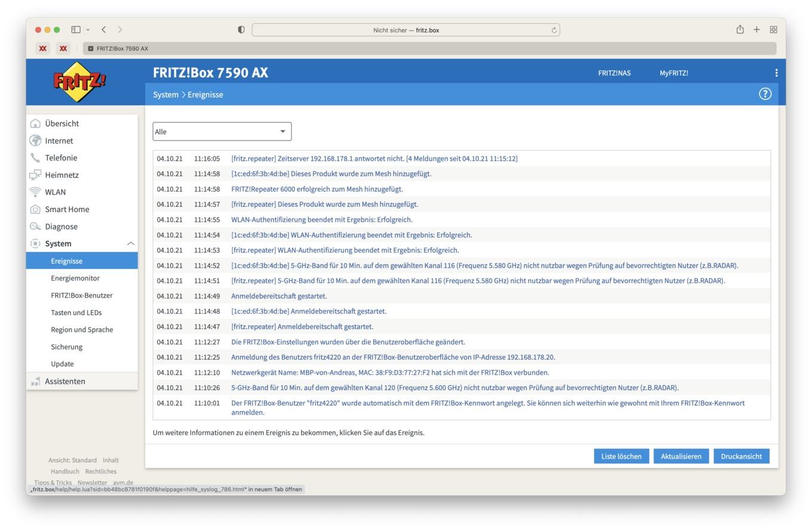Click the Assistenten icon

pos(35,381)
